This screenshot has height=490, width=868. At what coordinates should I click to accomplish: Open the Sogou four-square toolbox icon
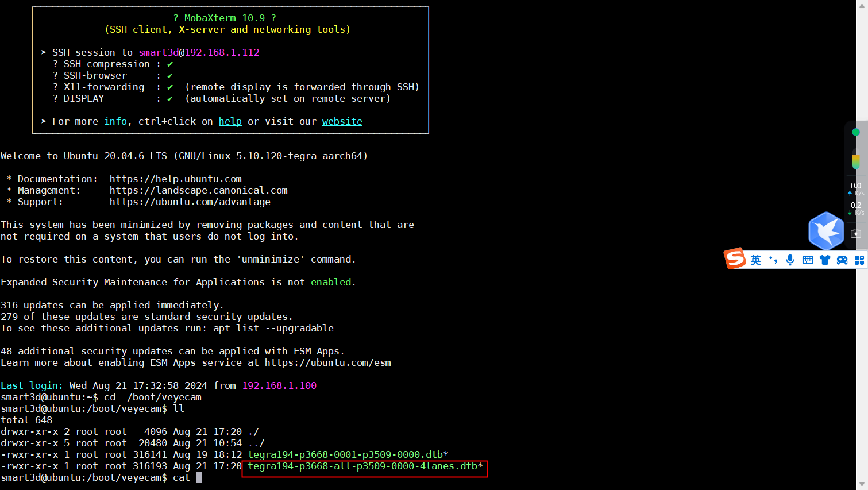pyautogui.click(x=859, y=260)
